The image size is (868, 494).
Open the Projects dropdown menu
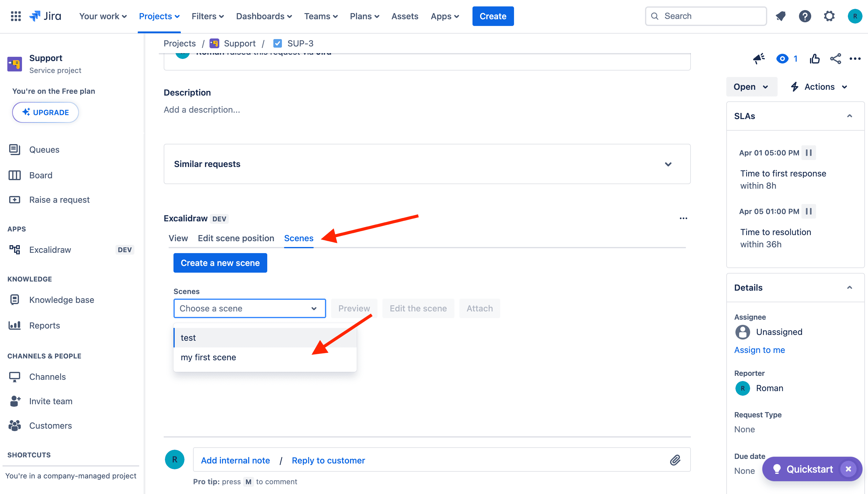click(x=159, y=16)
